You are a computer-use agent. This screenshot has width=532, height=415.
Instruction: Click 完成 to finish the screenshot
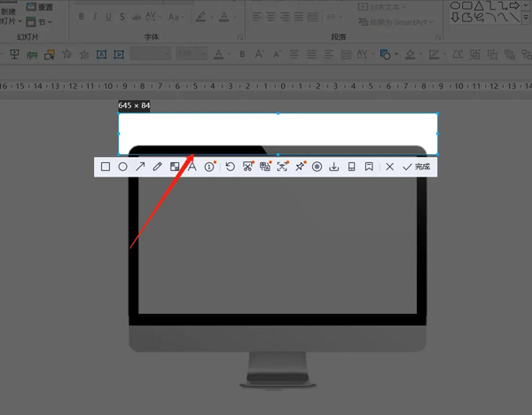(x=416, y=167)
